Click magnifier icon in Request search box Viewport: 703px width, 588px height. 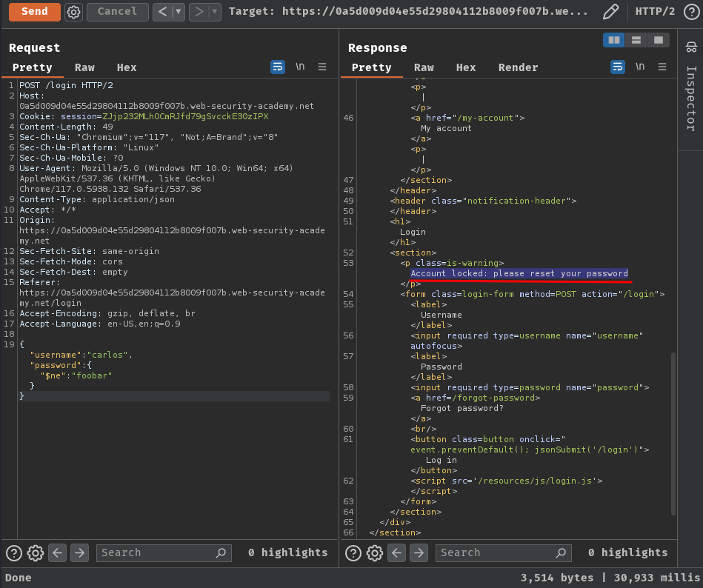point(221,553)
